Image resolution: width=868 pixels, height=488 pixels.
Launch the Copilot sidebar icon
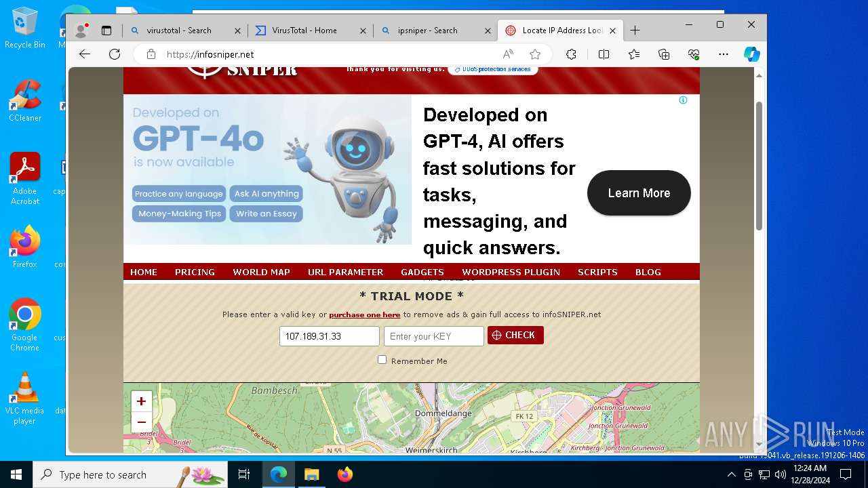click(x=751, y=54)
